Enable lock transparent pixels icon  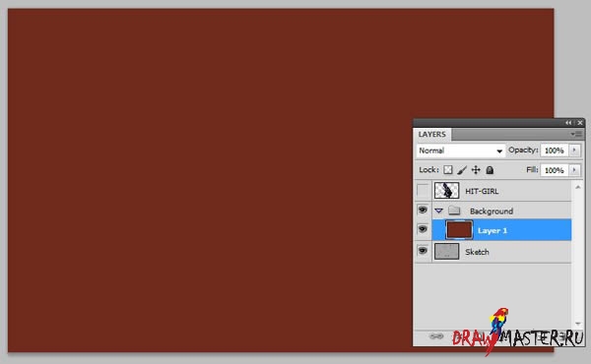(448, 170)
